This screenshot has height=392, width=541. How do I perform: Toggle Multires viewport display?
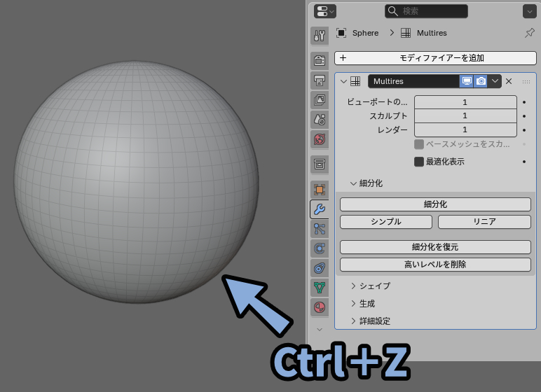tap(467, 81)
